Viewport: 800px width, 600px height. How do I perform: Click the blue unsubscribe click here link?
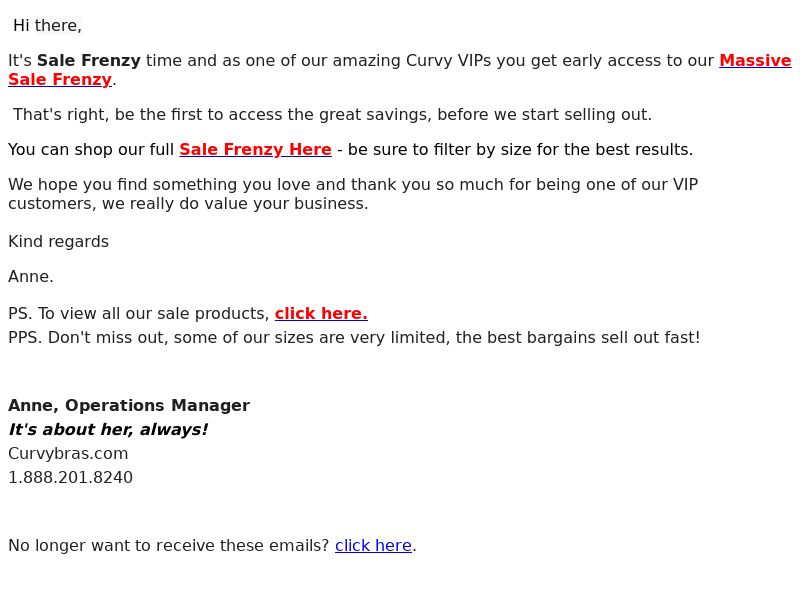[373, 545]
